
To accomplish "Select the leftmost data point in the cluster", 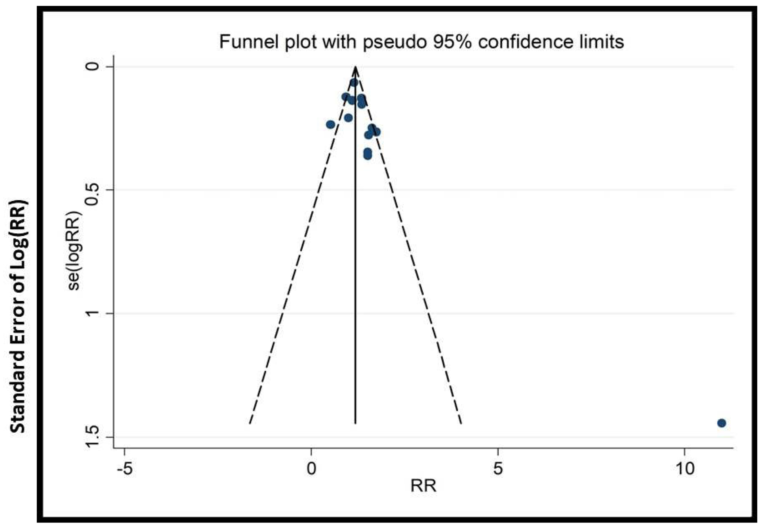I will click(330, 125).
